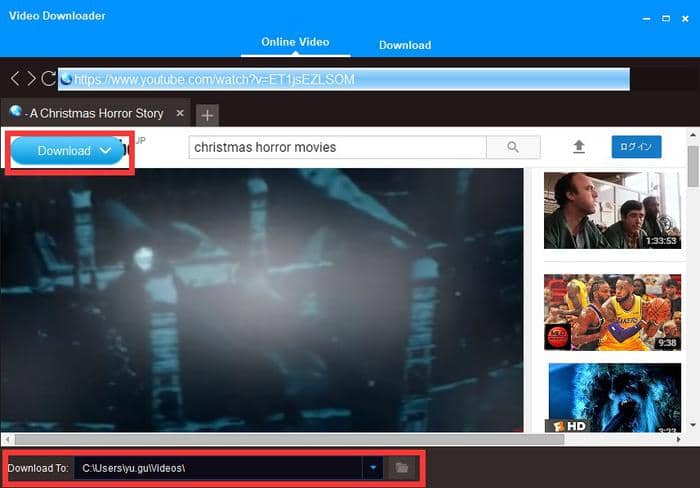
Task: Close the A Christmas Horror Story tab
Action: (180, 113)
